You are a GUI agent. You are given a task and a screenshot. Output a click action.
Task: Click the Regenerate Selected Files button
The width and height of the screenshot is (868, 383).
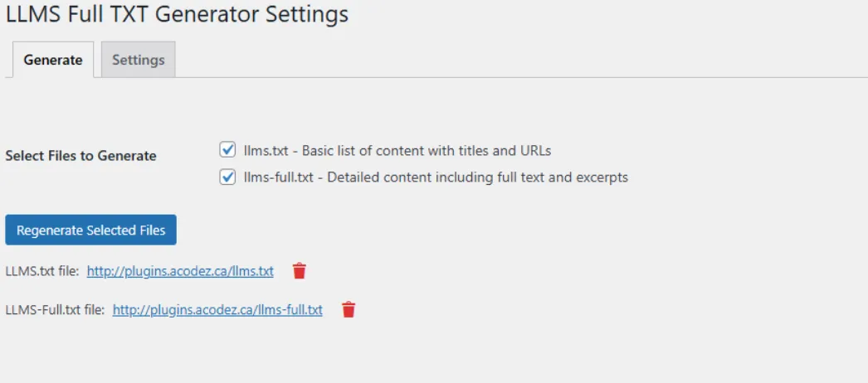pyautogui.click(x=90, y=230)
